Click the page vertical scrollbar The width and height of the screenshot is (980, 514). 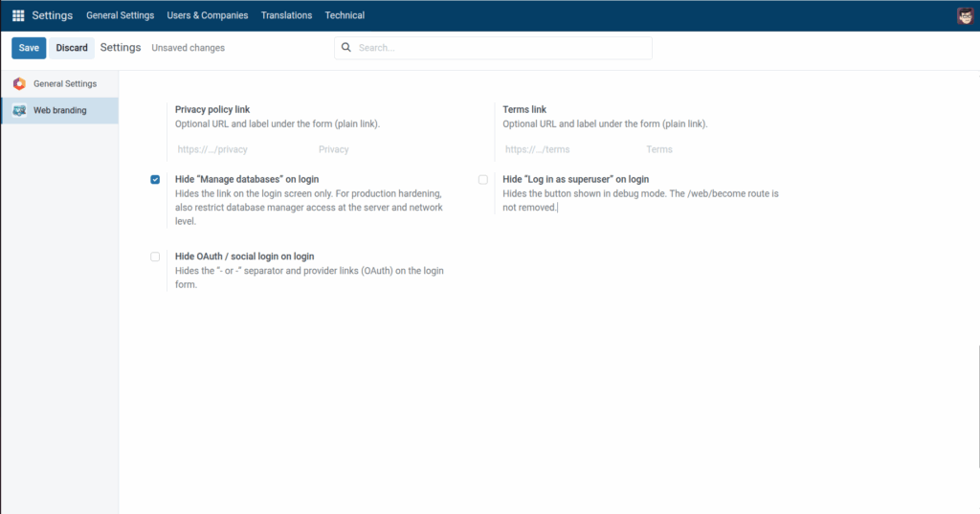(978, 407)
